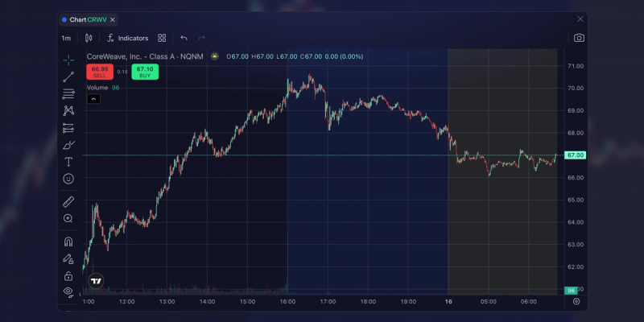Screen dimensions: 644x322
Task: Collapse the indicator legend arrow
Action: [x=93, y=99]
